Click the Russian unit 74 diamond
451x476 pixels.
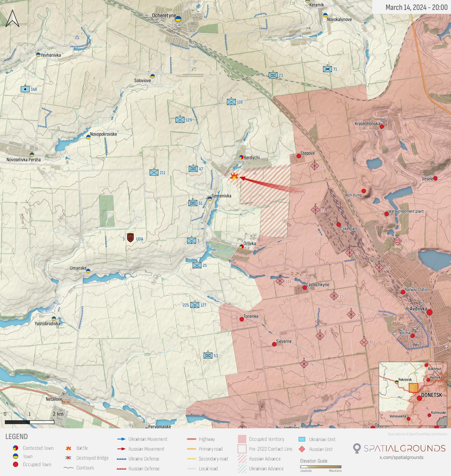coord(304,364)
